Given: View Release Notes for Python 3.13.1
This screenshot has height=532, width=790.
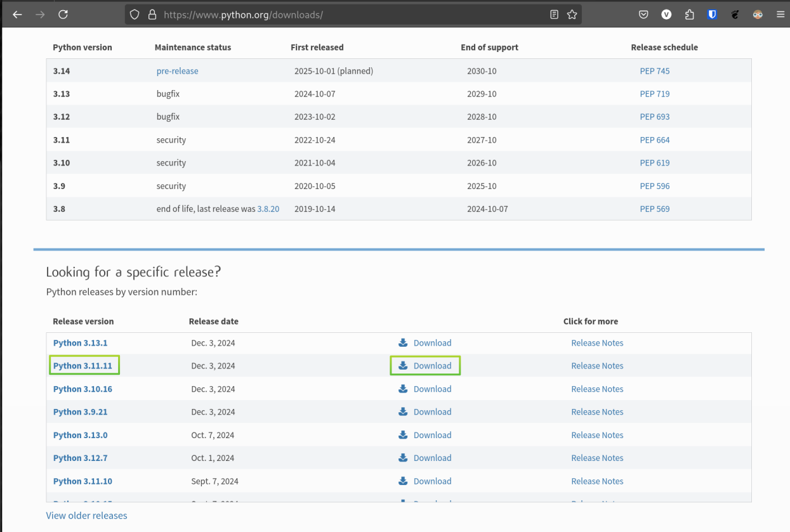Looking at the screenshot, I should pyautogui.click(x=597, y=342).
